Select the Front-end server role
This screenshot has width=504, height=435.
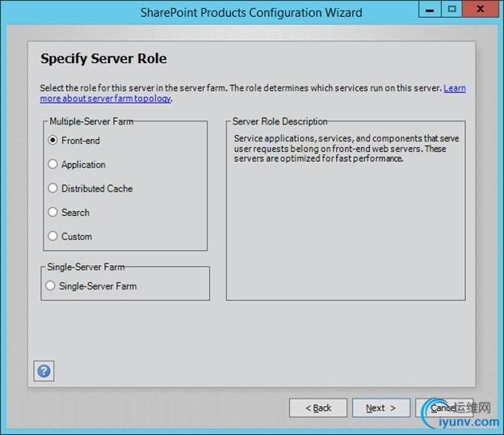click(x=52, y=140)
